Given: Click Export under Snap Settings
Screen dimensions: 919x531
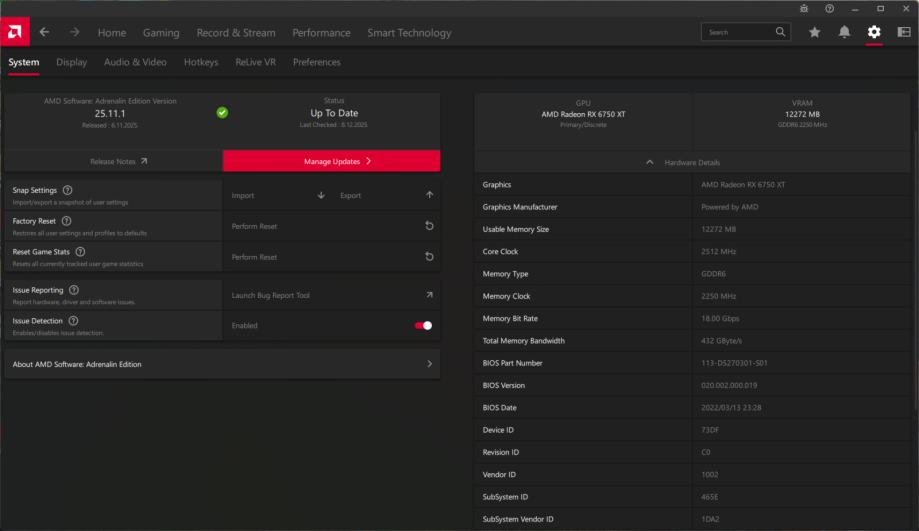Looking at the screenshot, I should point(350,195).
